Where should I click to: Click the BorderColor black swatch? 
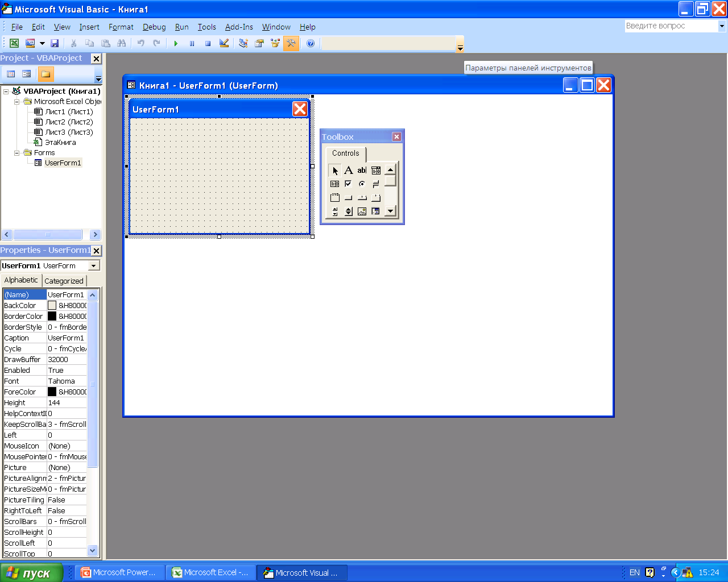pyautogui.click(x=52, y=316)
